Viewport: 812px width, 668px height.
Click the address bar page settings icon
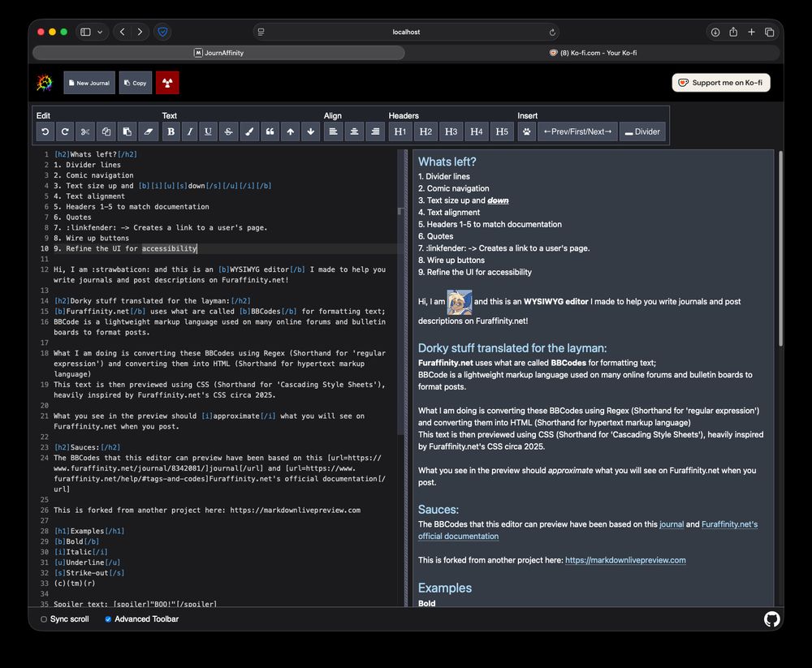261,32
